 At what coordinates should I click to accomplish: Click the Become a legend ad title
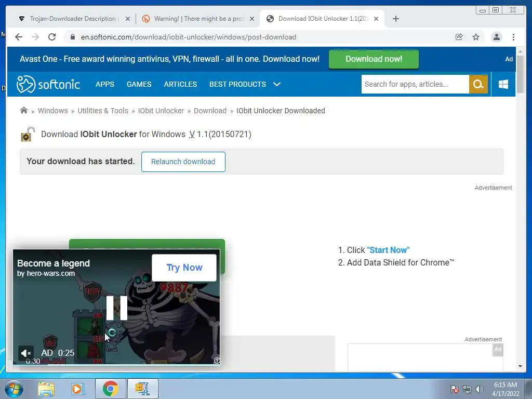54,263
